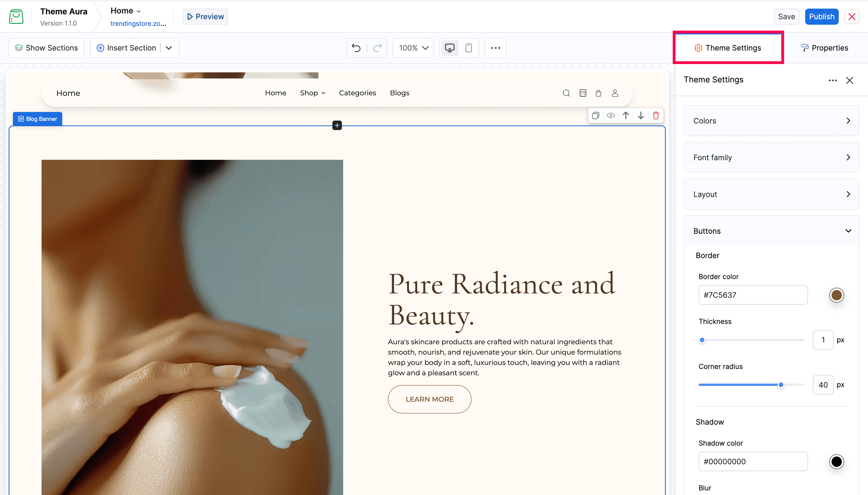
Task: Click the user account icon
Action: (615, 93)
